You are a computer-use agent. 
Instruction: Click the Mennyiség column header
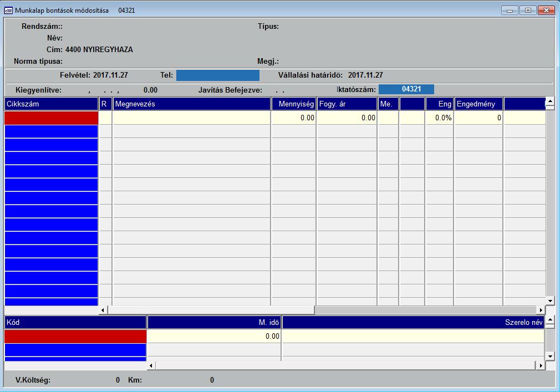point(293,104)
